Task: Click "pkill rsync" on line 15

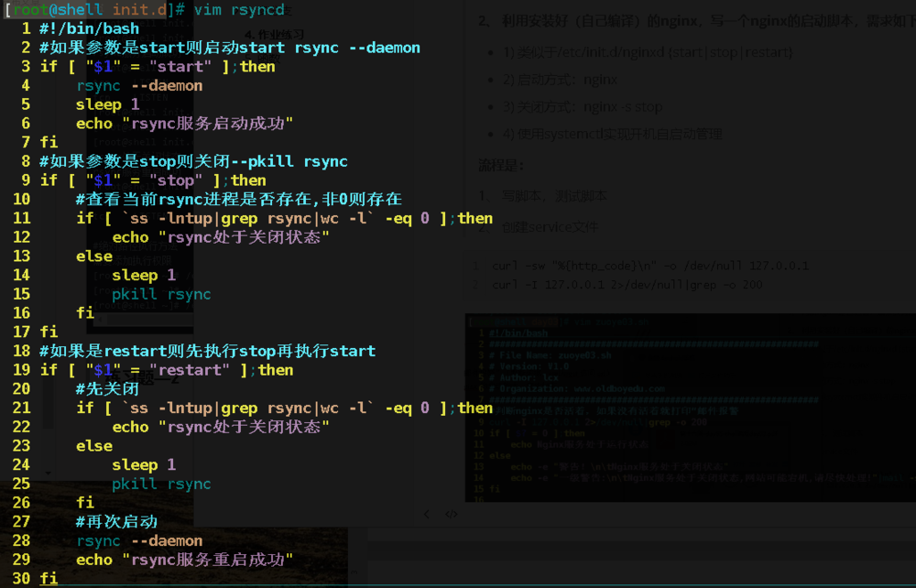Action: coord(162,294)
